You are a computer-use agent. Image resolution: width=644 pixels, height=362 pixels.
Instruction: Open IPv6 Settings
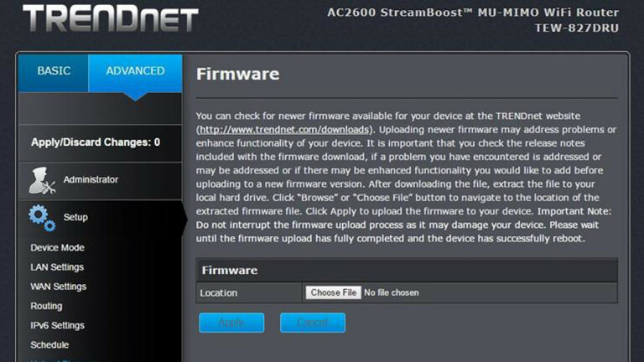(58, 325)
